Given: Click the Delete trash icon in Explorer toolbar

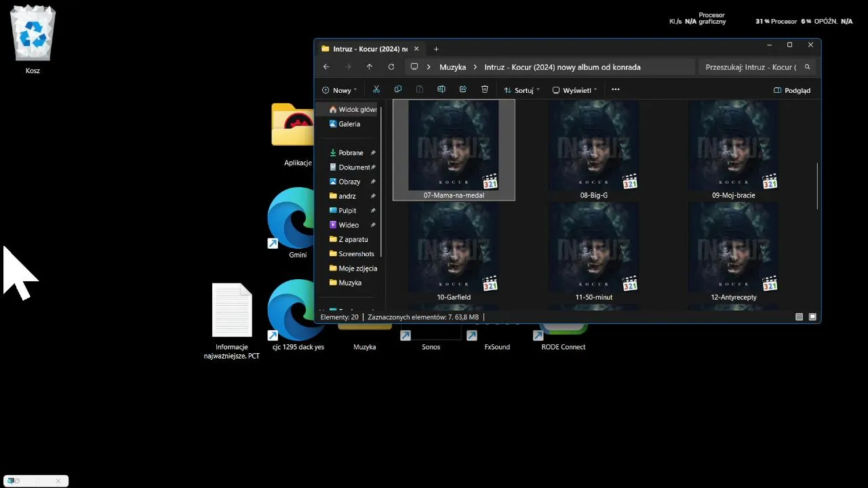Looking at the screenshot, I should click(x=485, y=89).
